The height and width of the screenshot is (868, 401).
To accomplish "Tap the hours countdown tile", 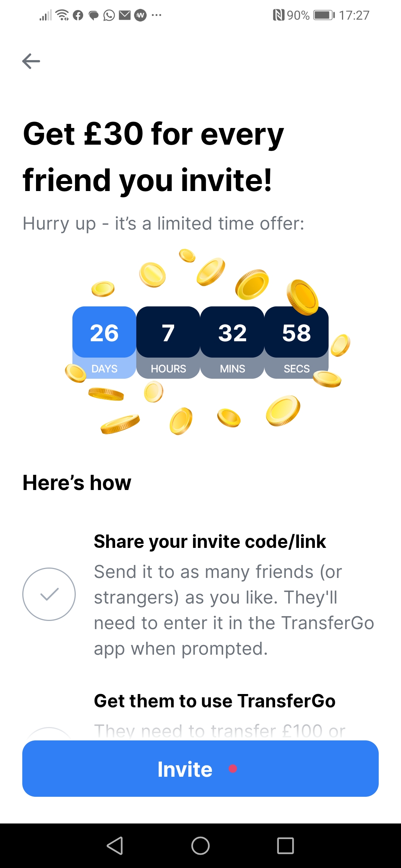I will 168,342.
